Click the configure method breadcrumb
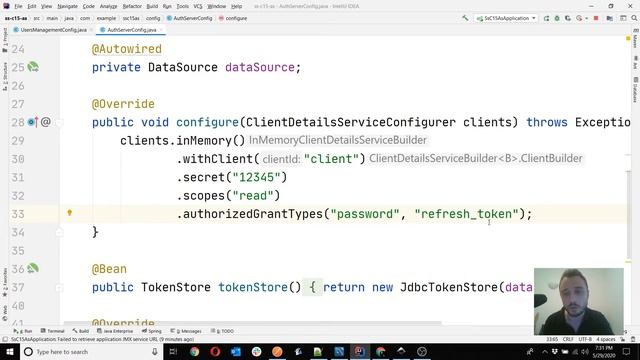The height and width of the screenshot is (360, 640). [x=233, y=18]
